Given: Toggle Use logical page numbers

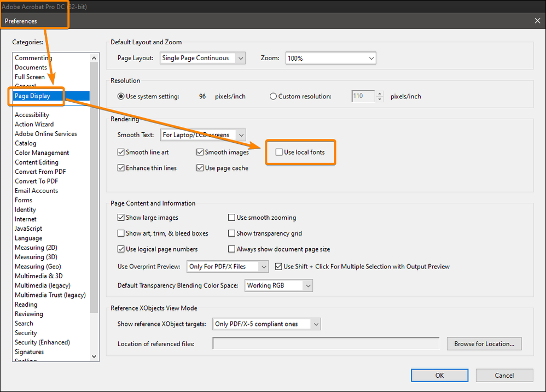Looking at the screenshot, I should 121,249.
